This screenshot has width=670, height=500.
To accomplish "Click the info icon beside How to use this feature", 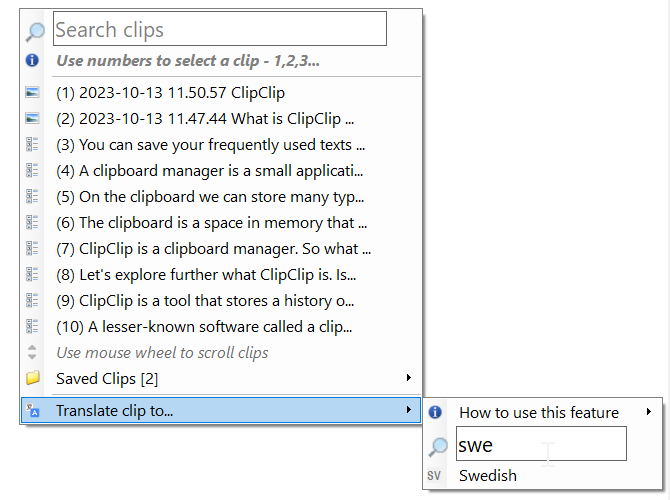I will (435, 412).
